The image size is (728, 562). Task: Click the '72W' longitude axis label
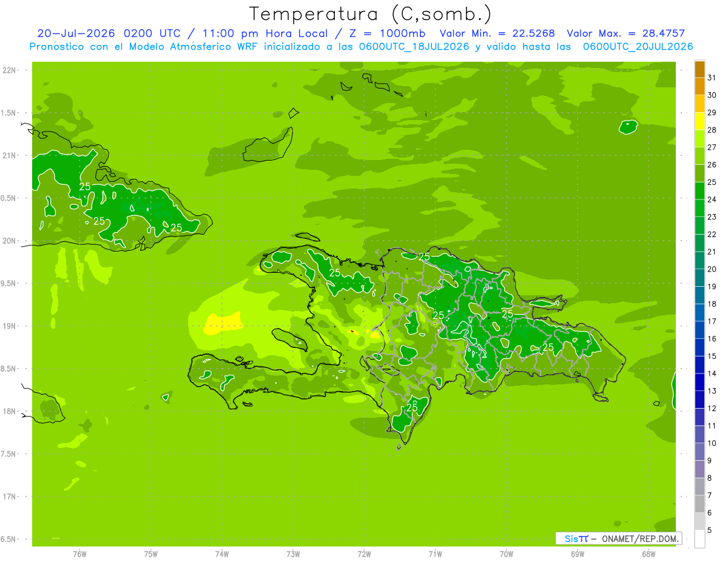(x=365, y=554)
